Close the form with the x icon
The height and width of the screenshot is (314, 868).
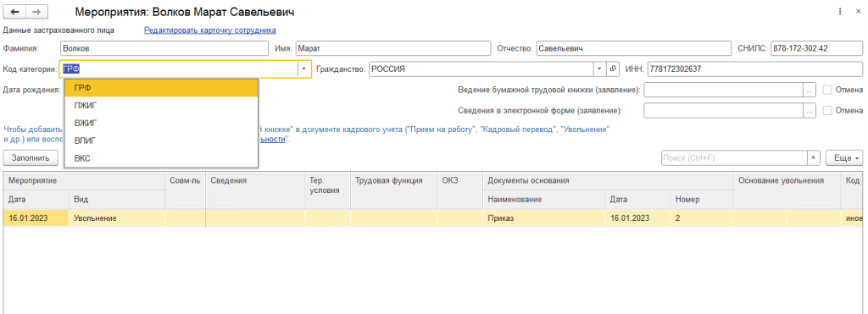pyautogui.click(x=858, y=11)
